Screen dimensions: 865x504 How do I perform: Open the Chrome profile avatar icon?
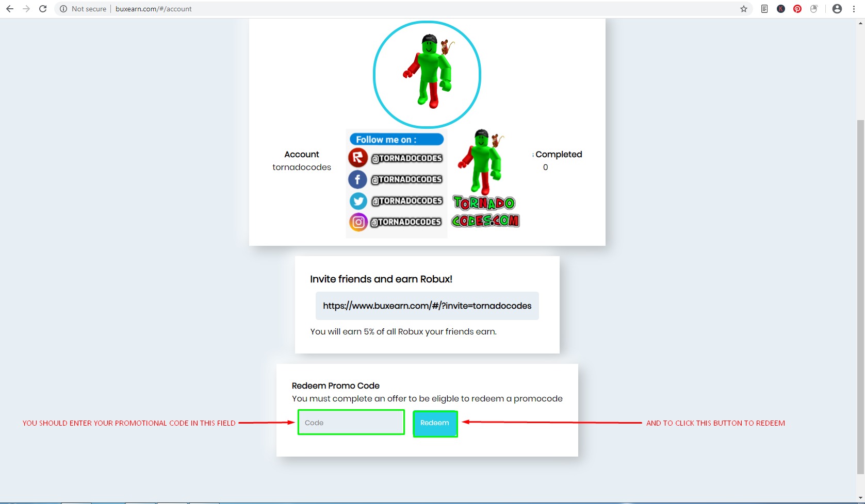click(x=837, y=9)
